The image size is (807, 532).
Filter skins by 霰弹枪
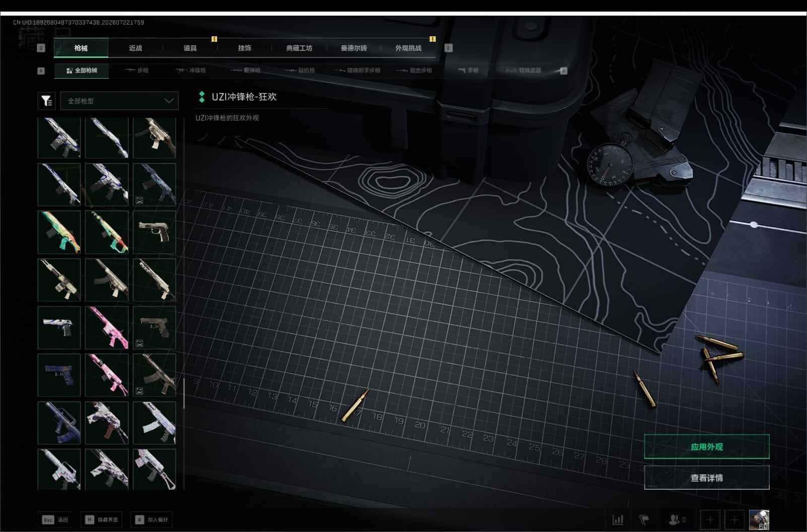[245, 71]
